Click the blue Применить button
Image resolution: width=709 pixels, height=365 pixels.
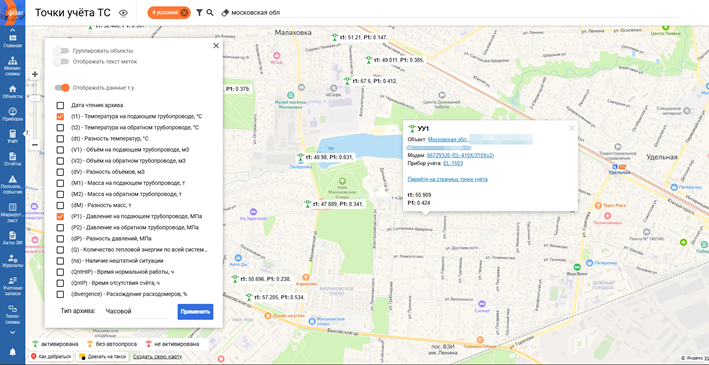[x=195, y=312]
